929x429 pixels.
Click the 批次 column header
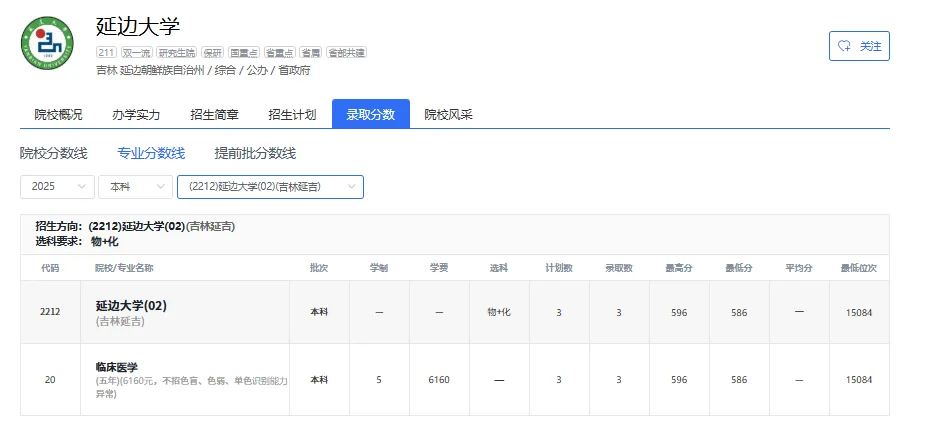[x=319, y=268]
